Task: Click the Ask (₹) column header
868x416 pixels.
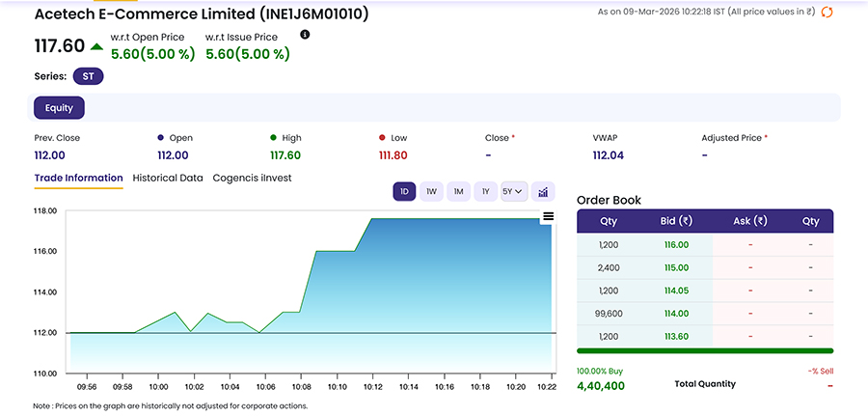Action: click(x=750, y=221)
